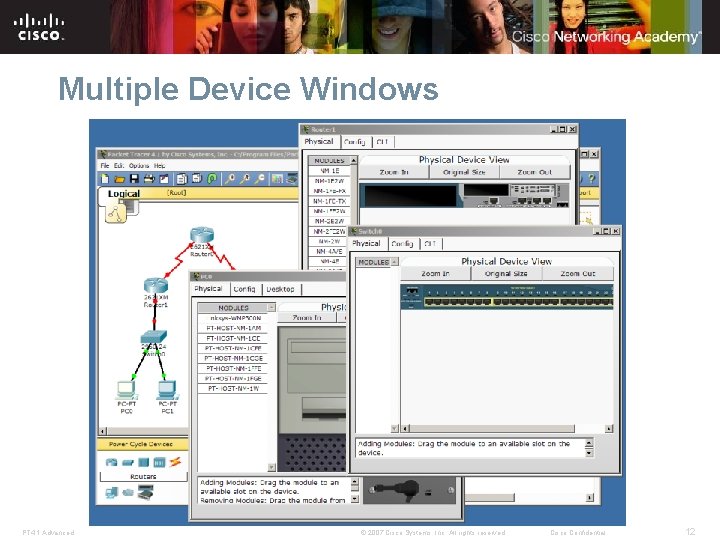Screen dimensions: 720x540
Task: Click the arrow beside MODULES in PC0 window
Action: pos(271,307)
